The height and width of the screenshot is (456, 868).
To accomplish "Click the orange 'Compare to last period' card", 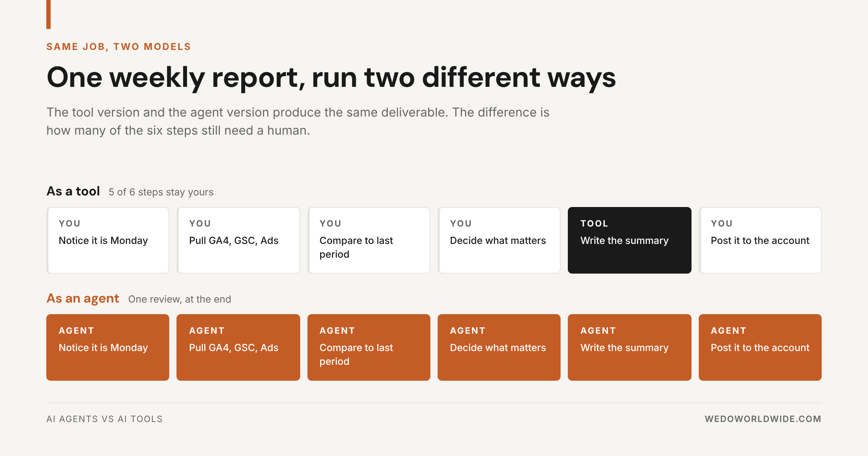I will [369, 347].
